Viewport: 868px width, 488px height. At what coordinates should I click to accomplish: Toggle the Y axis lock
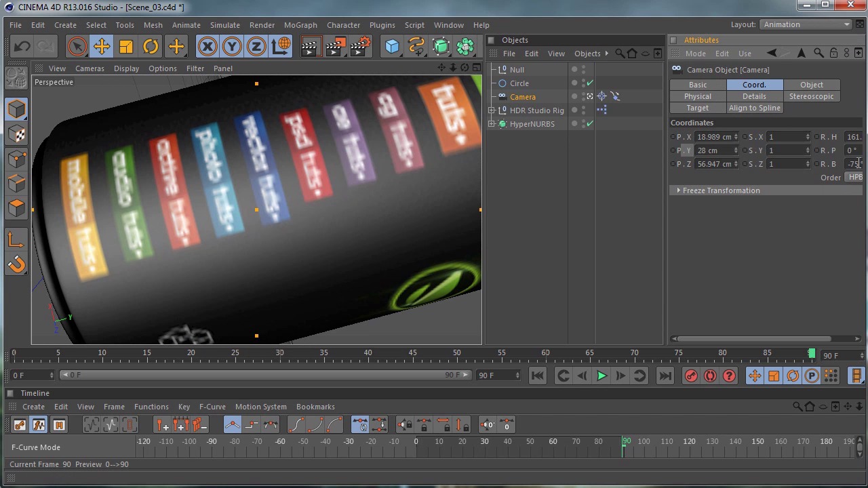pyautogui.click(x=232, y=46)
